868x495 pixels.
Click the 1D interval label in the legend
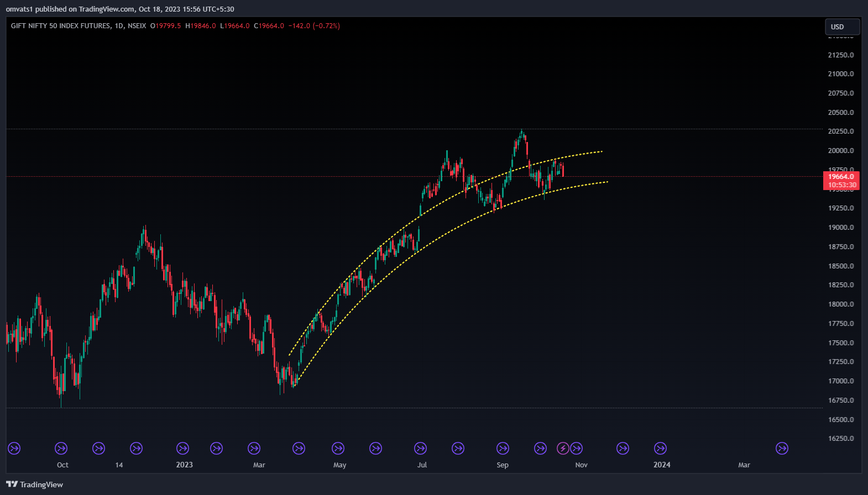click(119, 26)
